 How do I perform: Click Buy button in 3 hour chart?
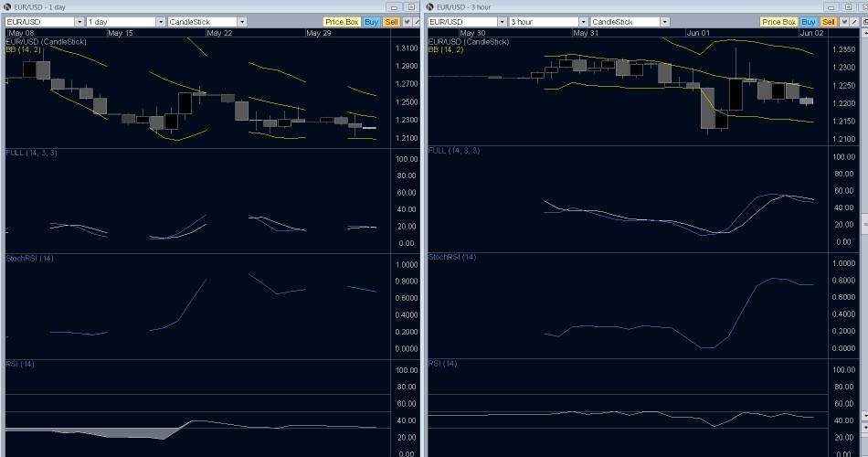pyautogui.click(x=809, y=22)
